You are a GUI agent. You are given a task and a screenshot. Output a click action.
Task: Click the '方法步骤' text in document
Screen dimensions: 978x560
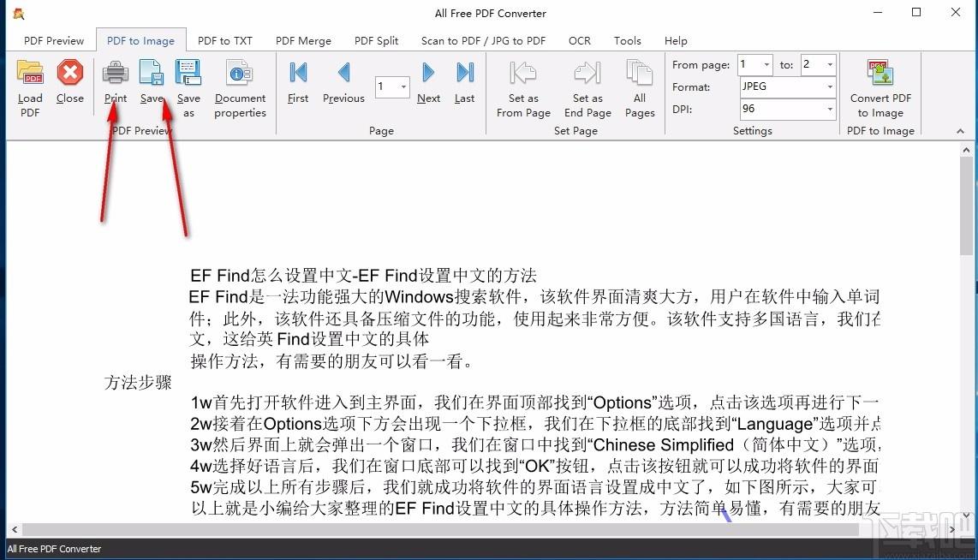pyautogui.click(x=138, y=382)
